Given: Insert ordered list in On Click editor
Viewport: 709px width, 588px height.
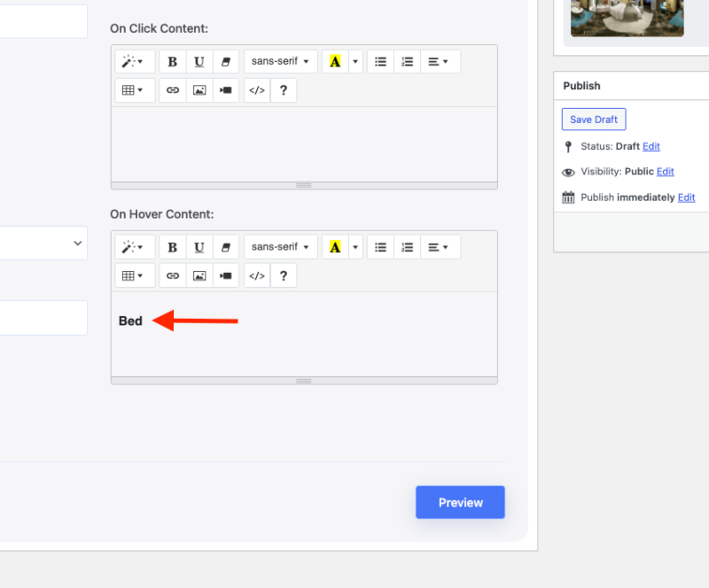Looking at the screenshot, I should (407, 61).
